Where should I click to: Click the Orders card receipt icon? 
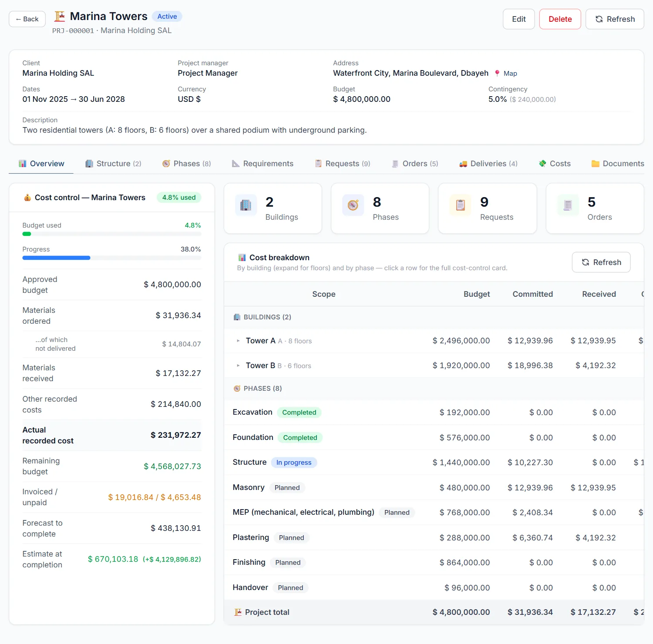(x=568, y=205)
